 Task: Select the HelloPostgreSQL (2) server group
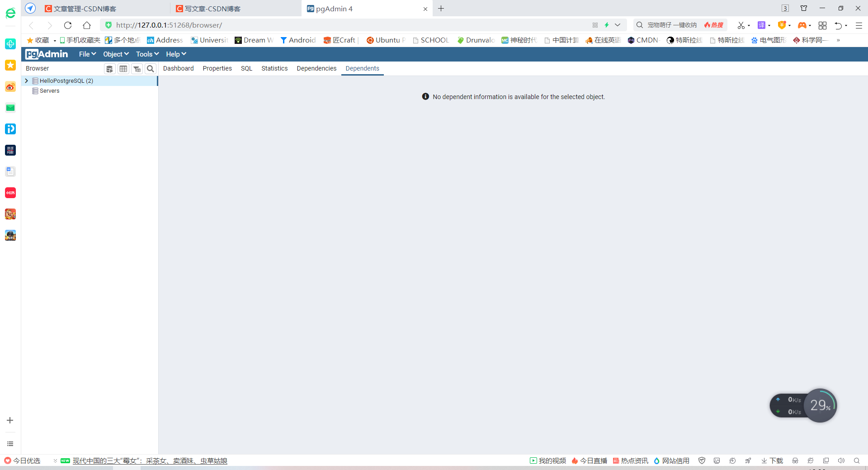point(66,81)
